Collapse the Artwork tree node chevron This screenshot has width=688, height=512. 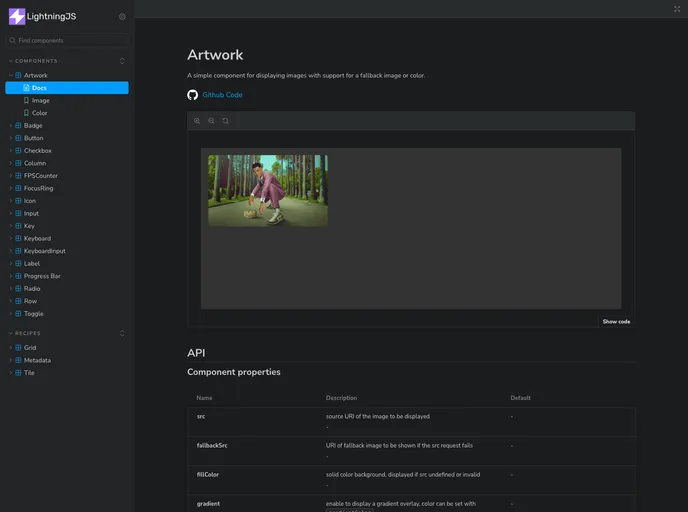point(11,75)
